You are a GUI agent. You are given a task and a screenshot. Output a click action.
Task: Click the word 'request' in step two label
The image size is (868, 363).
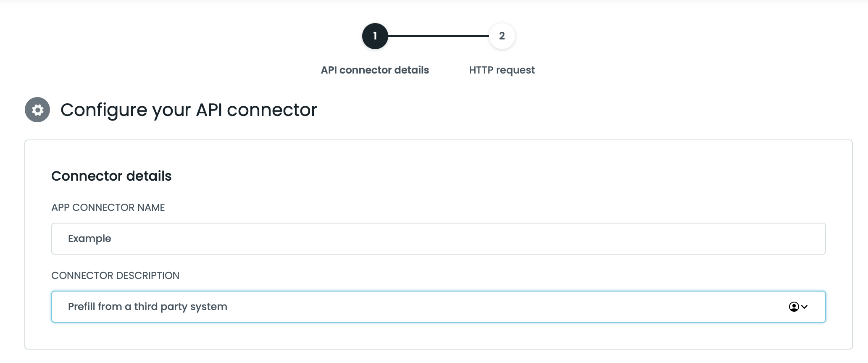516,70
